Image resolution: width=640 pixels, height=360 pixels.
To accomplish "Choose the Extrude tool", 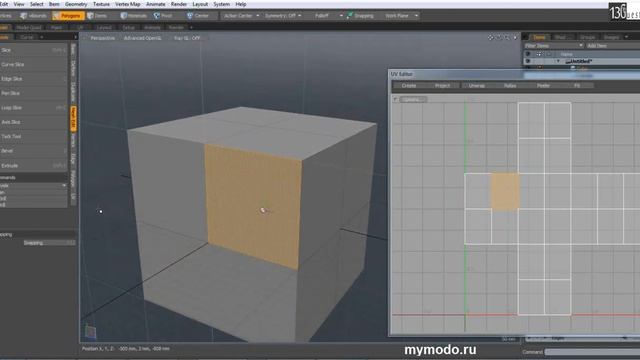I will [x=33, y=166].
